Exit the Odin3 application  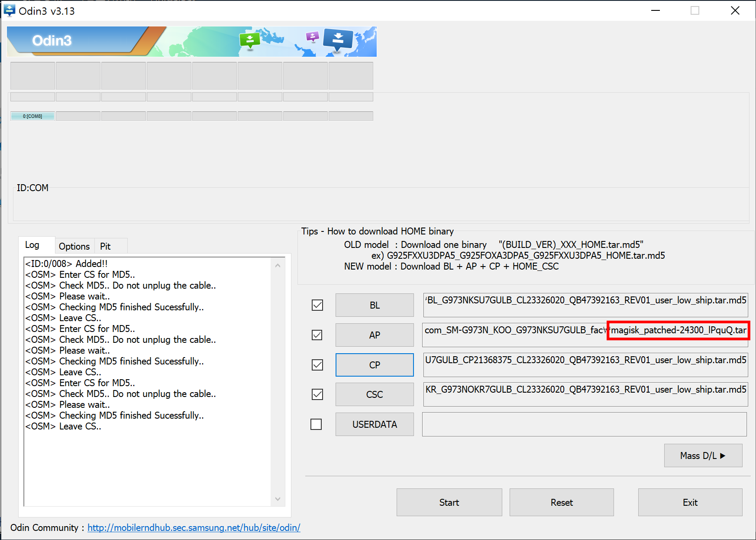(690, 502)
